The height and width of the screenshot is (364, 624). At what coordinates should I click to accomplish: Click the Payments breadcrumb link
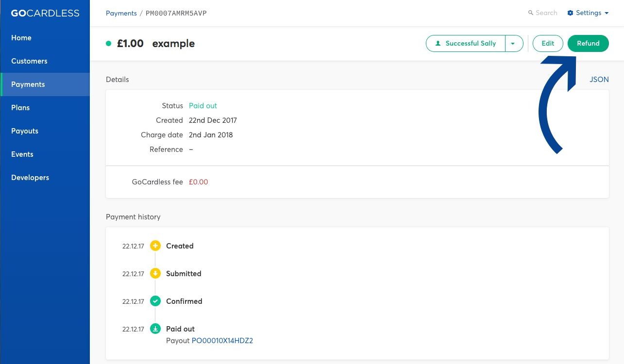[x=121, y=13]
